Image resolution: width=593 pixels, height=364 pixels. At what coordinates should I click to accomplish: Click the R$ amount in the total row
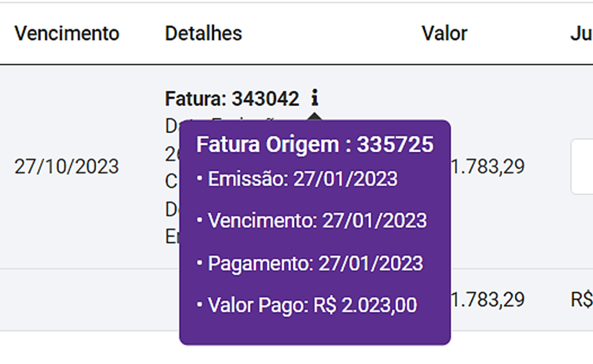click(x=582, y=300)
